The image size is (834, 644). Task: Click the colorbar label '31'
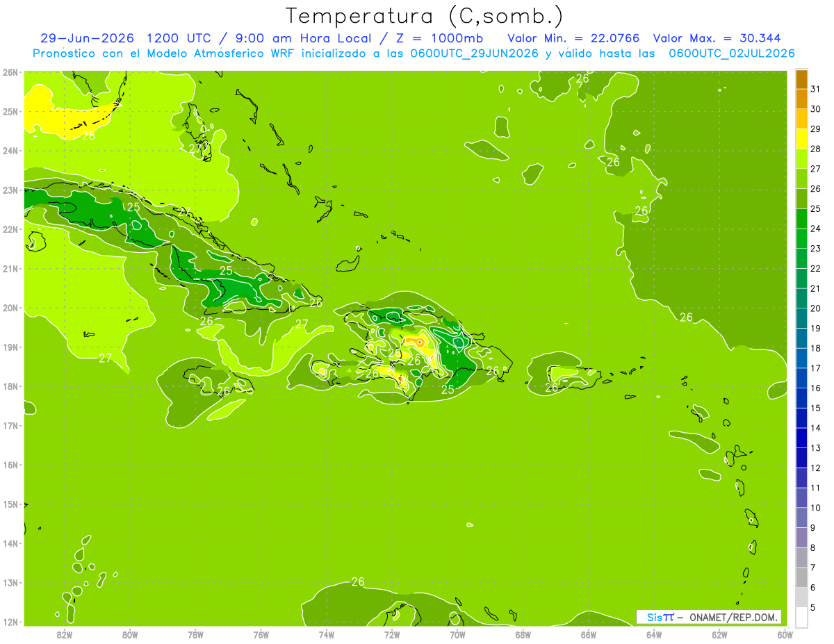[x=816, y=89]
